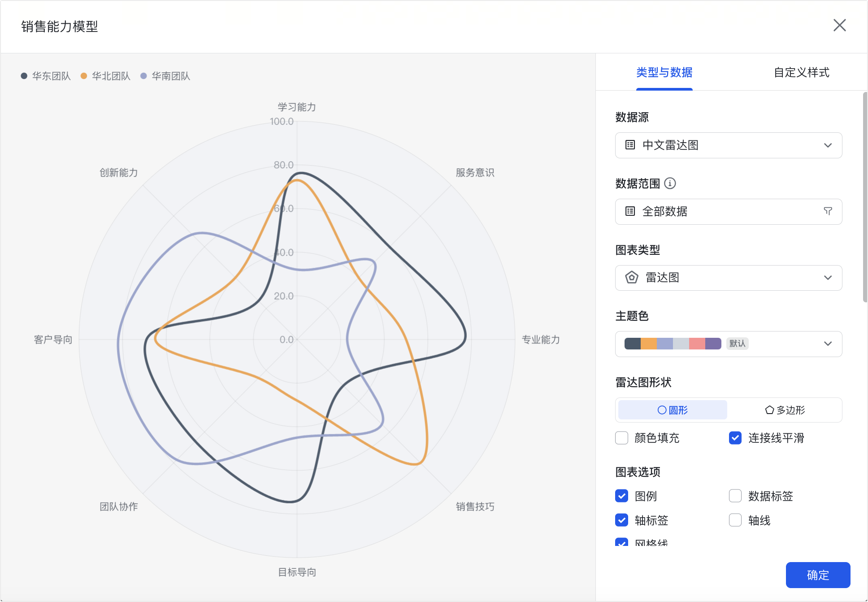This screenshot has height=602, width=868.
Task: Click the filter icon in 全部数据 field
Action: coord(828,211)
